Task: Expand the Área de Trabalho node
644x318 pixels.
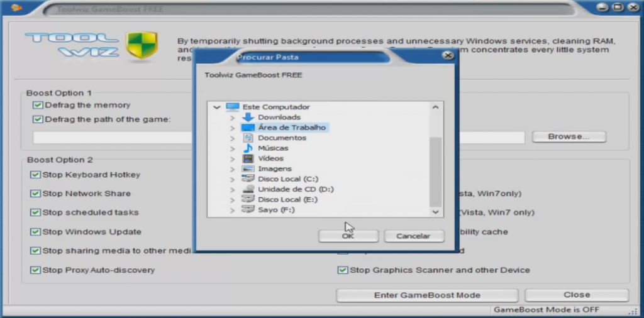Action: 233,128
